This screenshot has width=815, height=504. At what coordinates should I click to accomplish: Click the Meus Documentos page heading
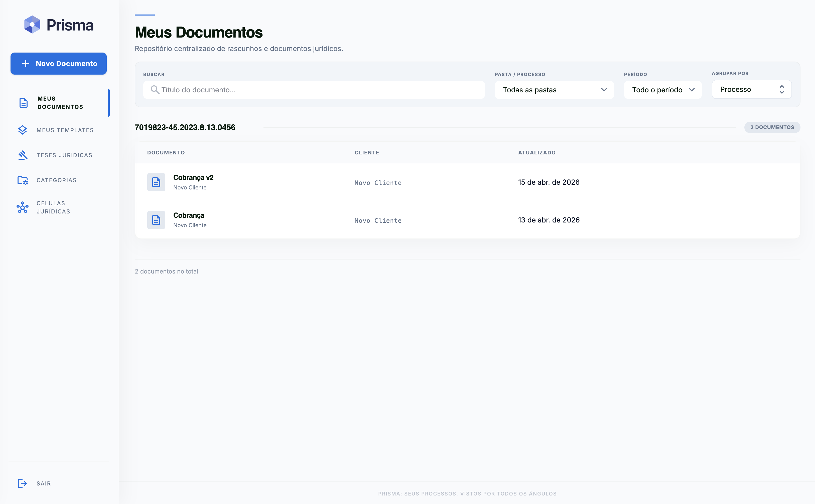[x=199, y=32]
